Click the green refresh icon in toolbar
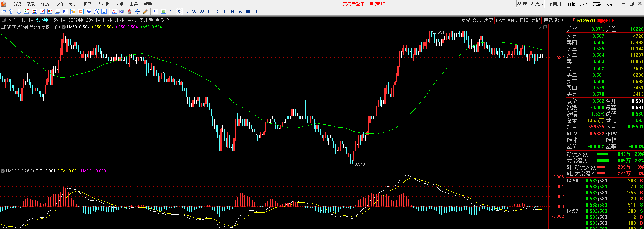 (x=163, y=11)
